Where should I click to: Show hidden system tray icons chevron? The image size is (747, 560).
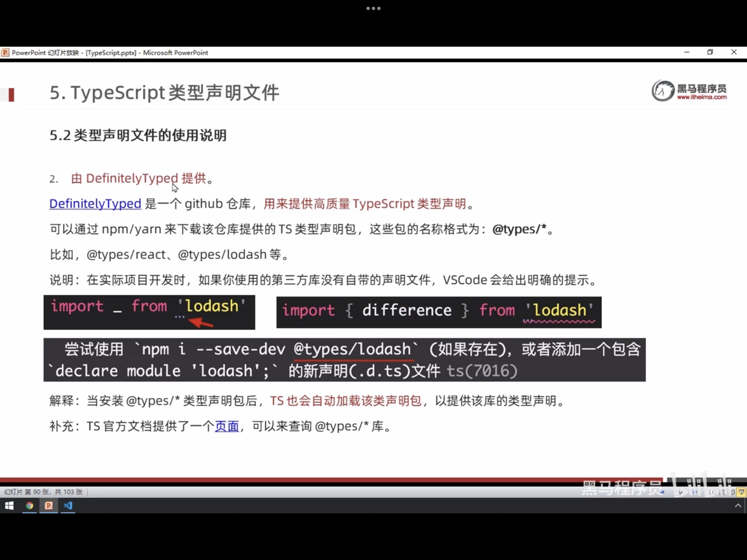click(x=738, y=505)
